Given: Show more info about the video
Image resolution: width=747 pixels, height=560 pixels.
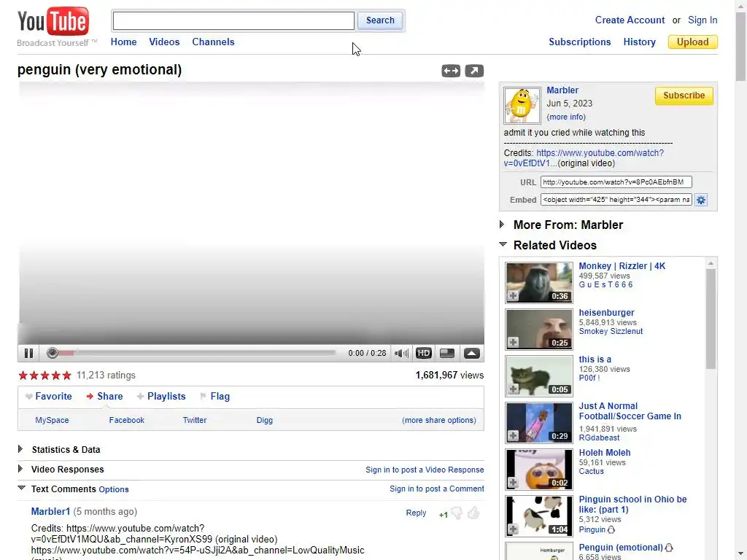Looking at the screenshot, I should [566, 117].
